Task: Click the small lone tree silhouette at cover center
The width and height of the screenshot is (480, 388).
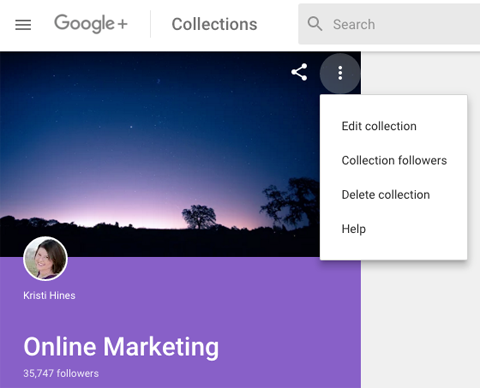Action: click(199, 217)
